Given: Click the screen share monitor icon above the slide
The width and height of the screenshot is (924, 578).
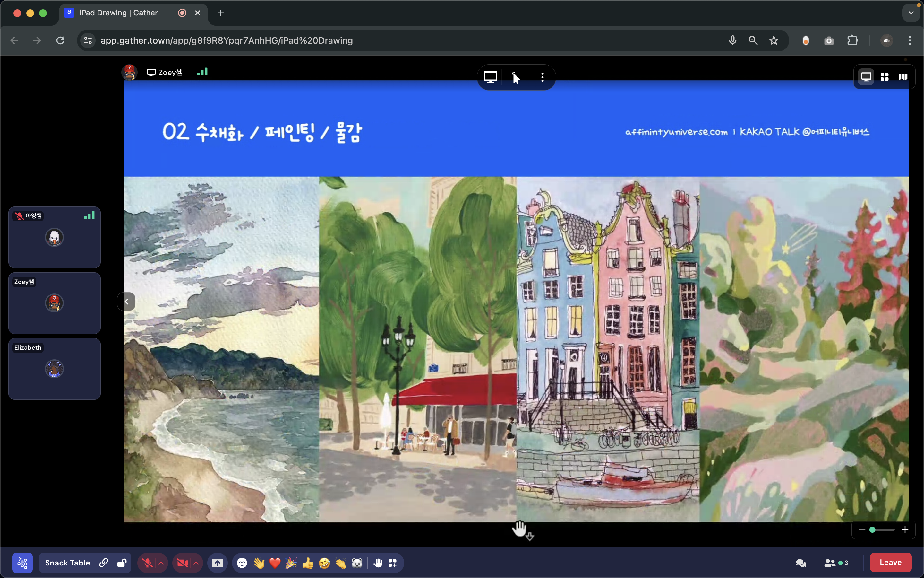Looking at the screenshot, I should pos(490,77).
